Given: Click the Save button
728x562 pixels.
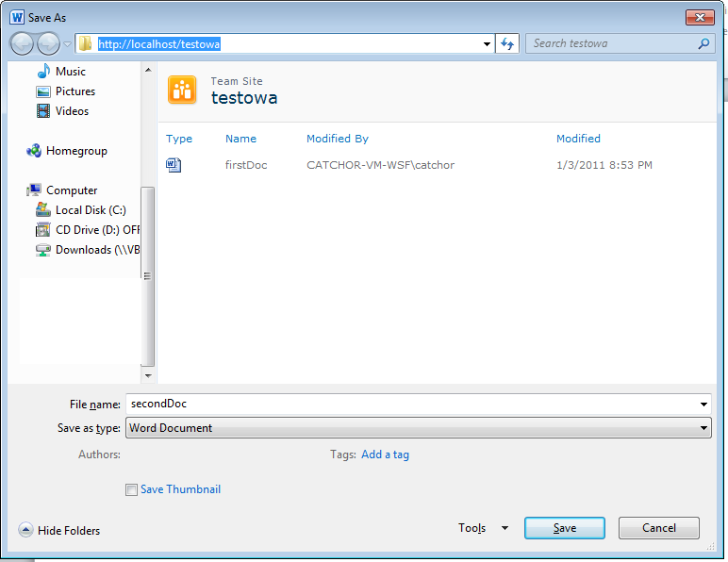Looking at the screenshot, I should [565, 528].
